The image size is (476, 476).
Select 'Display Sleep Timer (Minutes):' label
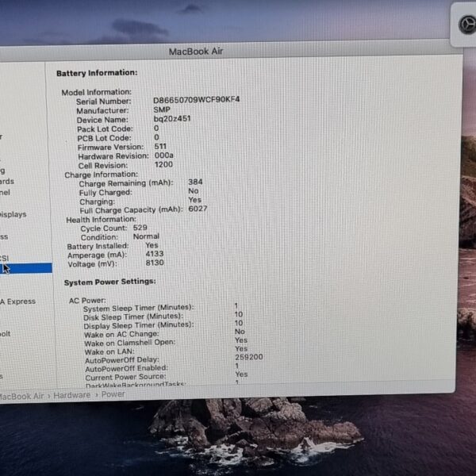pos(139,325)
